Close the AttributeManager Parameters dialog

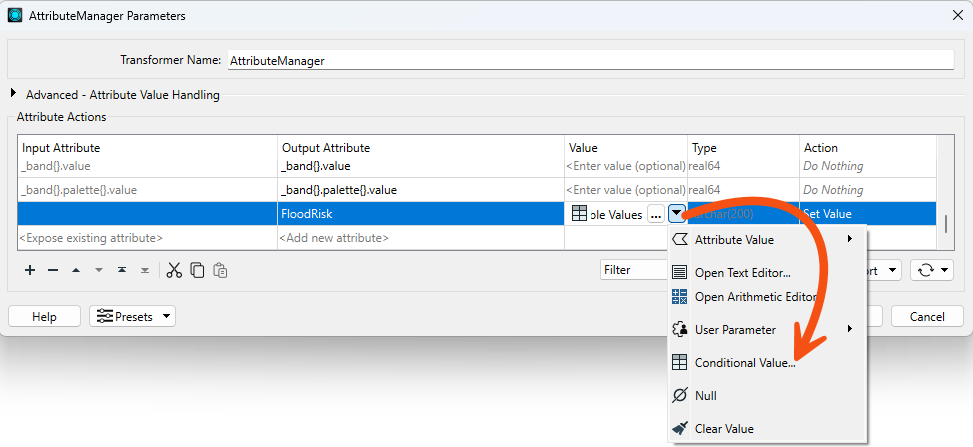pyautogui.click(x=957, y=16)
